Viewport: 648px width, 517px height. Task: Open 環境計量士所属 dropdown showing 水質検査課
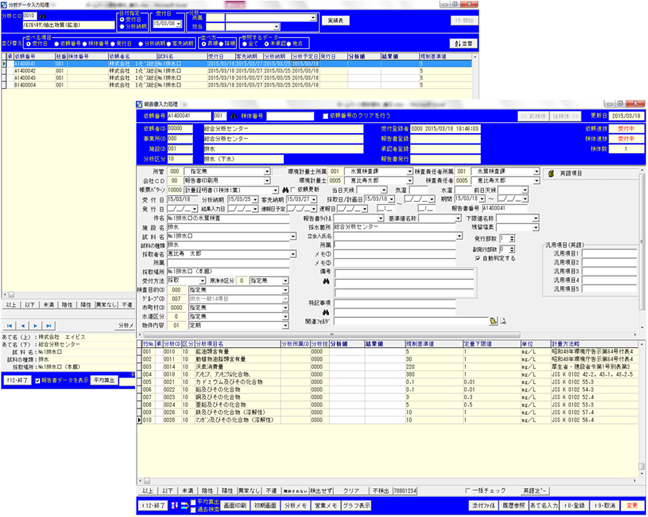tap(410, 172)
